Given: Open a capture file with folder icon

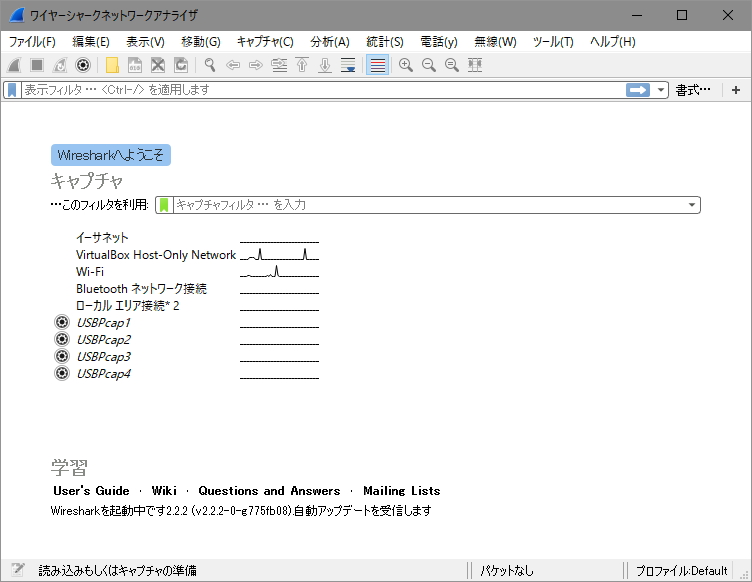Looking at the screenshot, I should (x=112, y=65).
